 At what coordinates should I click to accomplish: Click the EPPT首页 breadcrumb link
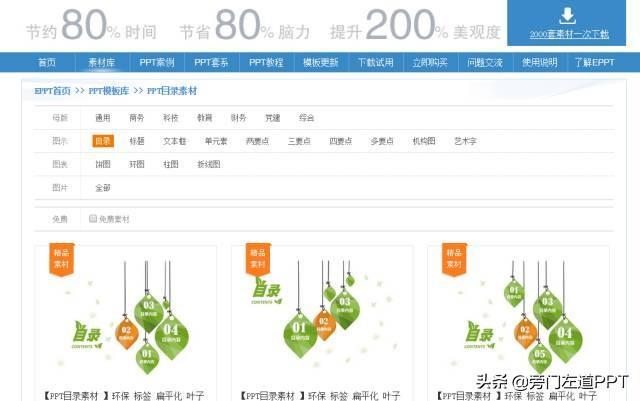53,91
